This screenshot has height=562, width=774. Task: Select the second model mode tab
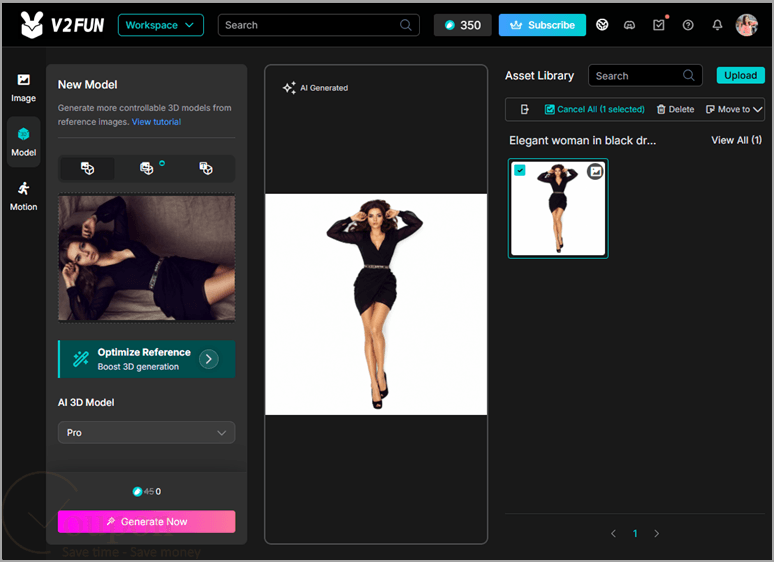[147, 168]
